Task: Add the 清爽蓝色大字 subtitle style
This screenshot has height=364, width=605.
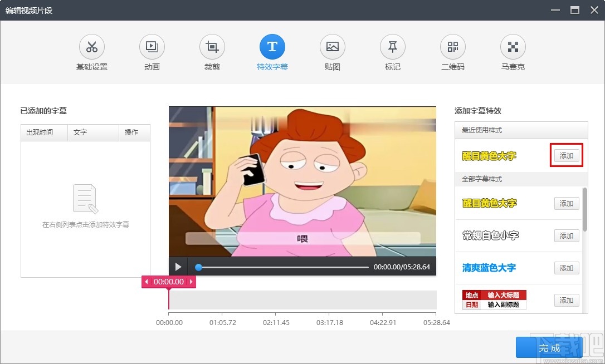Action: 567,268
